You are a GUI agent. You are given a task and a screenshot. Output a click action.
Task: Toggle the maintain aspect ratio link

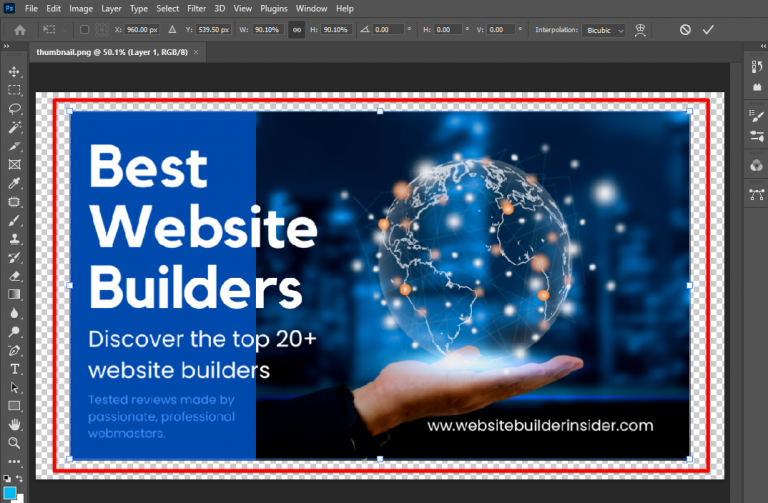pyautogui.click(x=297, y=30)
